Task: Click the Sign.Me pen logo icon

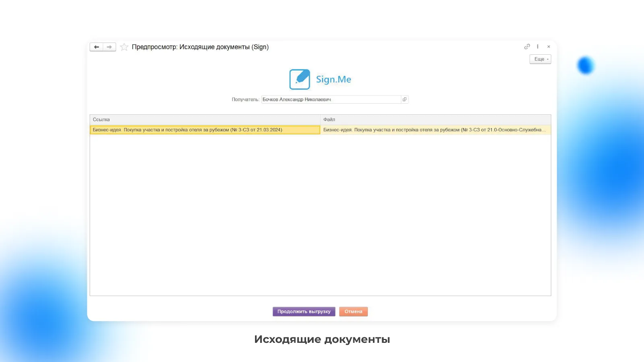Action: coord(299,79)
